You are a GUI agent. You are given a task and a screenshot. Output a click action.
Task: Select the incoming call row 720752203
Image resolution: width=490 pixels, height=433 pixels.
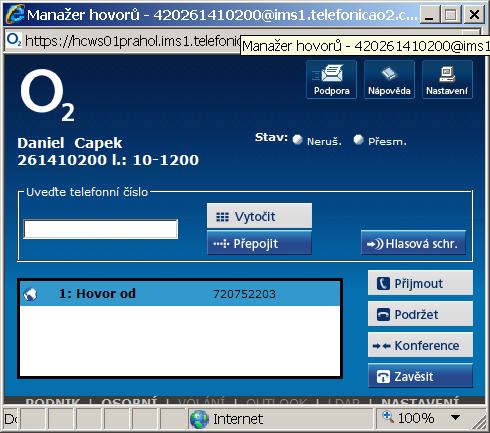pyautogui.click(x=180, y=294)
